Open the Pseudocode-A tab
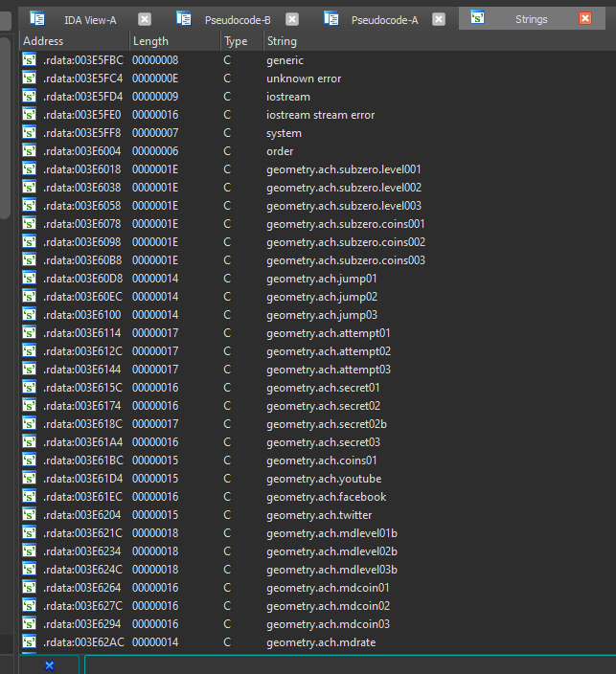 [x=384, y=20]
